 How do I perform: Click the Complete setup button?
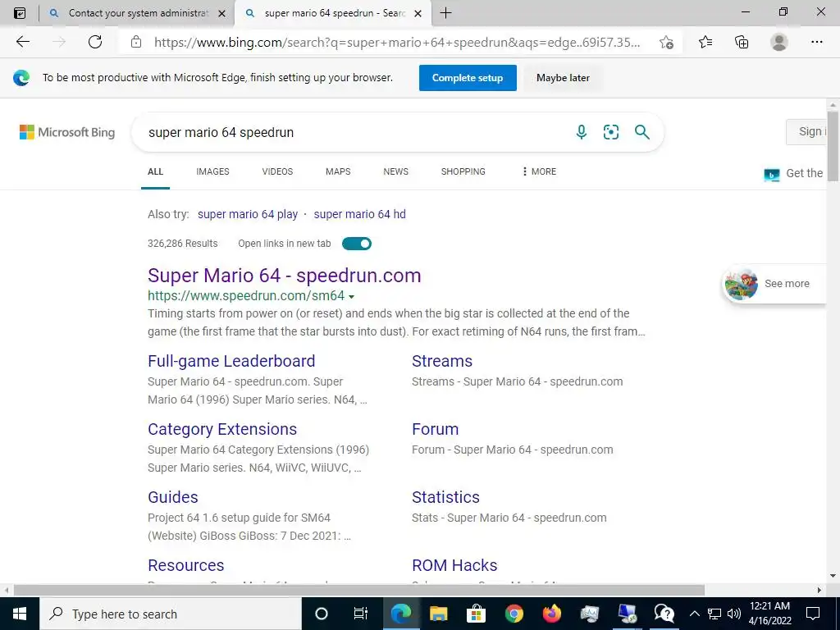468,78
